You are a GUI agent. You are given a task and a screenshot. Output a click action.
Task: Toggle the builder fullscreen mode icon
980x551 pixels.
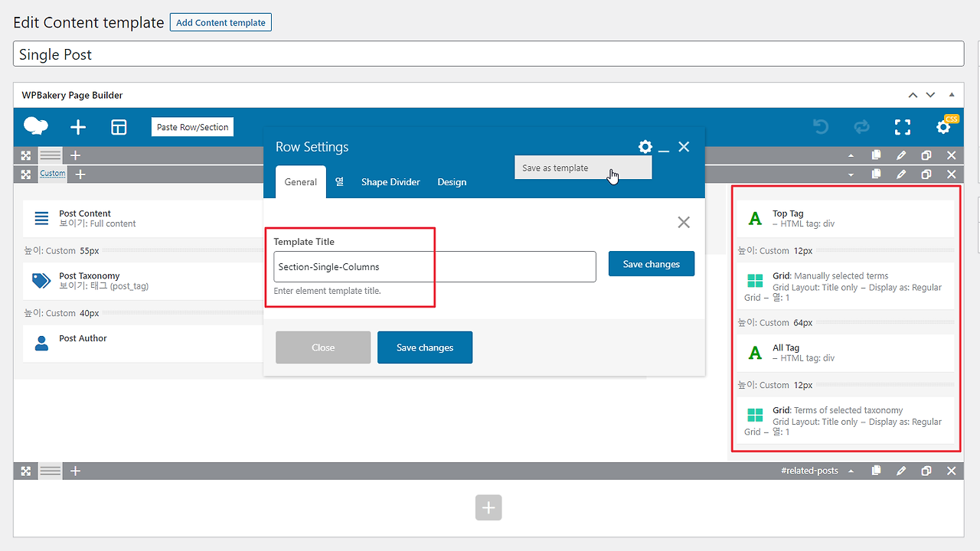tap(903, 127)
